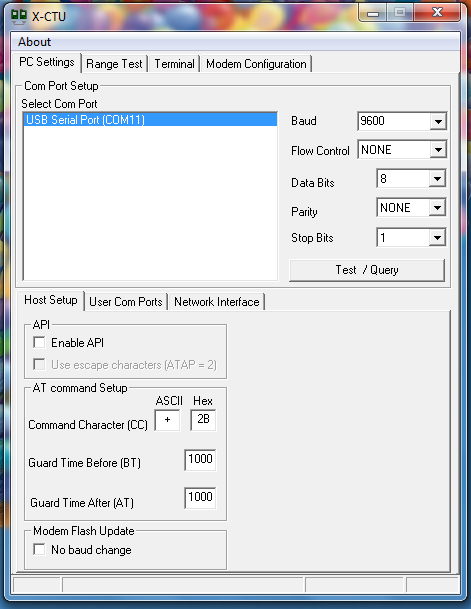Screen dimensions: 471x609
Task: Select USB Serial Port (COM11) in the list
Action: point(150,120)
